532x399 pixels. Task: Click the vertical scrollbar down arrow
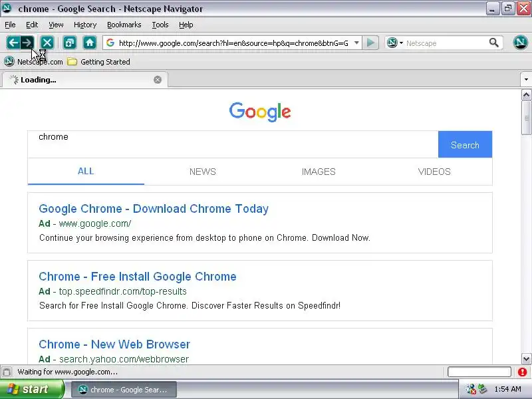526,358
